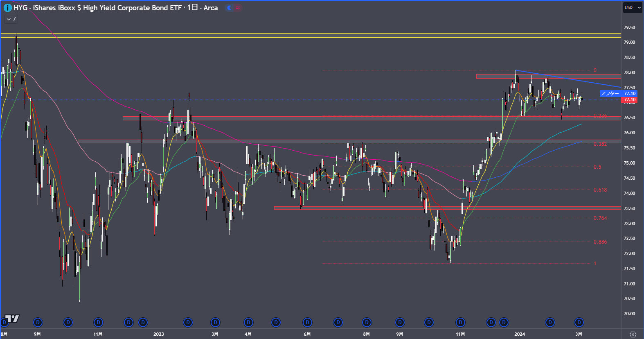The image size is (644, 339).
Task: Open the USD currency dropdown
Action: tap(633, 7)
